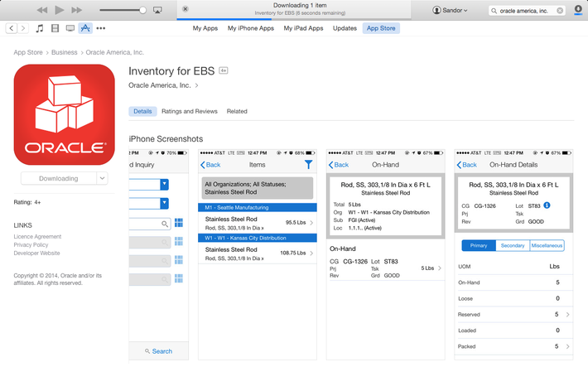
Task: Open Ratings and Reviews tab
Action: pyautogui.click(x=190, y=111)
